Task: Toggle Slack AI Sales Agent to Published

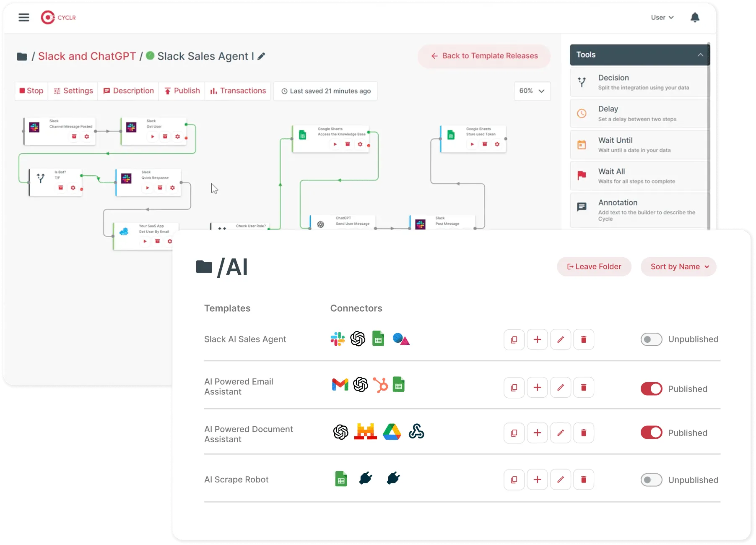Action: [651, 339]
